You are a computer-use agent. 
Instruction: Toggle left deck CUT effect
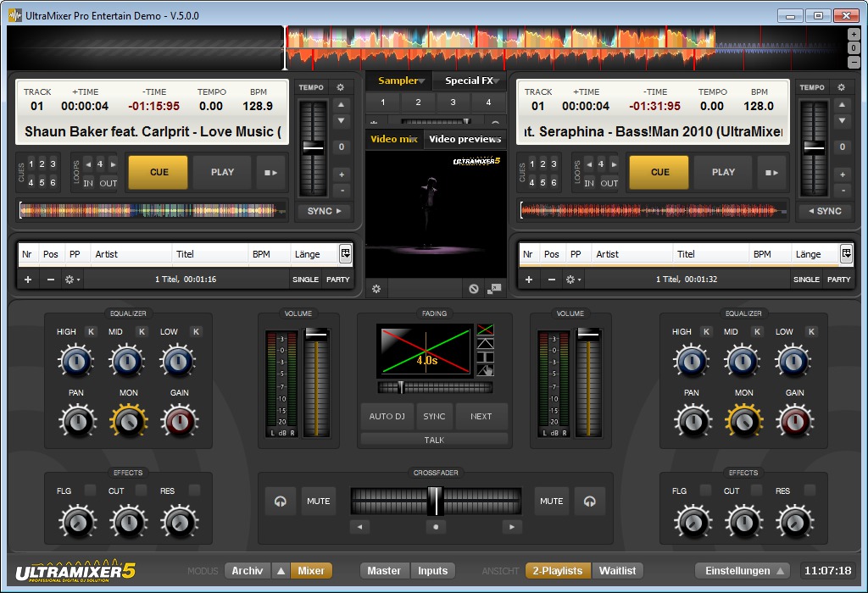click(x=142, y=490)
